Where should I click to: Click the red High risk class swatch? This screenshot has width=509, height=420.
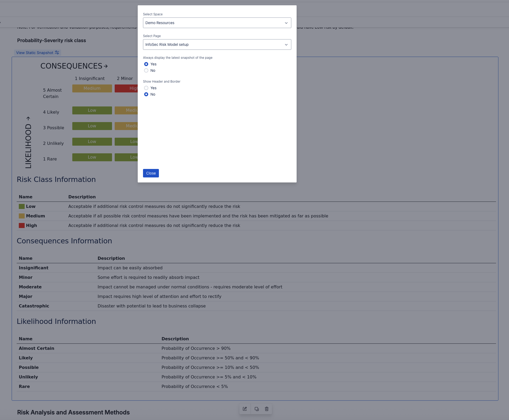coord(22,225)
